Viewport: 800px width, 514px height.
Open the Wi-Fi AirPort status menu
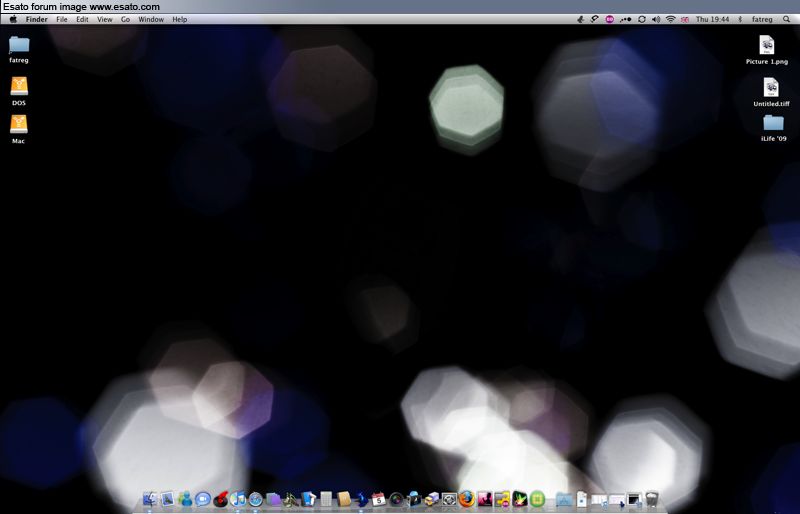click(670, 19)
